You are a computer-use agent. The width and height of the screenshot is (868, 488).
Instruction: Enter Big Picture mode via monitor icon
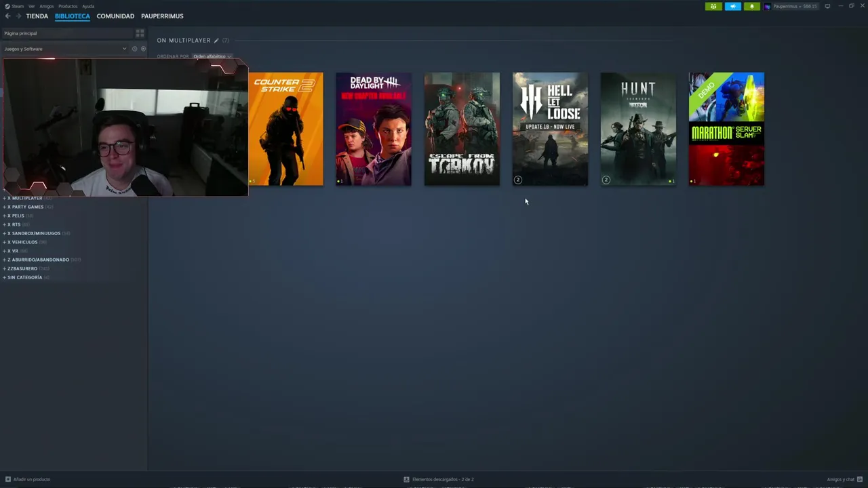[827, 6]
